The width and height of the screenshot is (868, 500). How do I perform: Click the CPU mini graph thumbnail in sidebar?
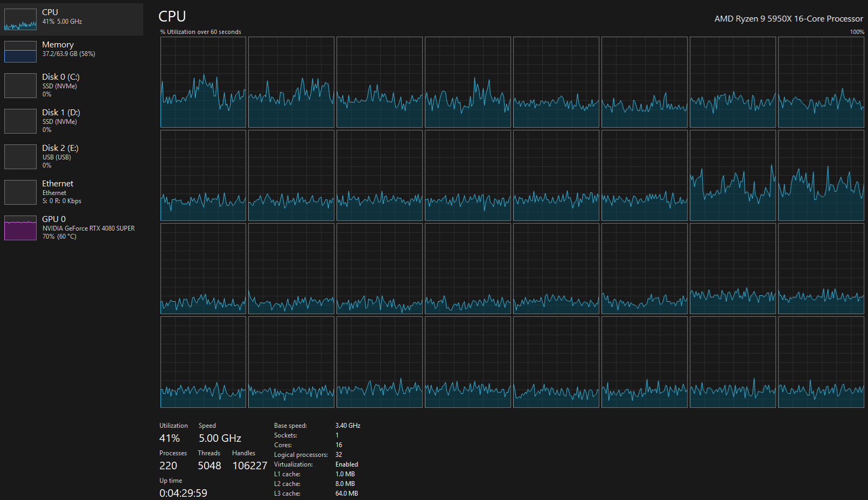(x=20, y=19)
